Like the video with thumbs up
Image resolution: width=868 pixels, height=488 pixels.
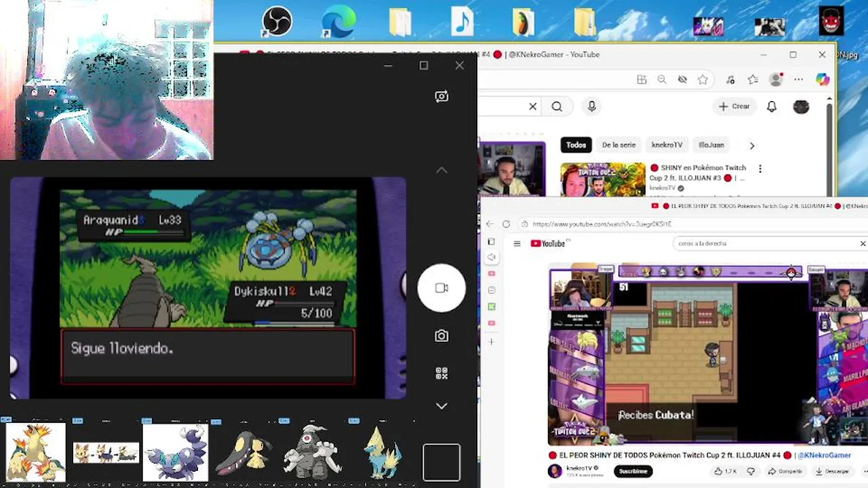[725, 471]
